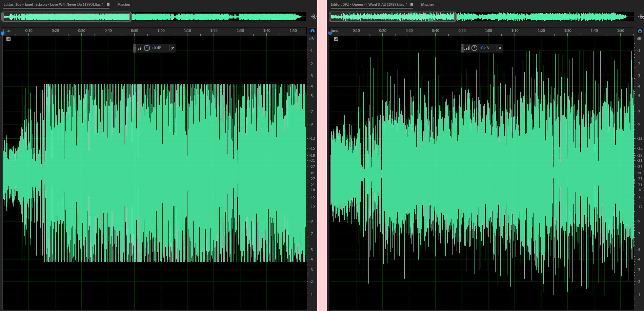Click volume bars icon in Janet Jackson HUD
Viewport: 644px width, 311px height.
(x=140, y=48)
